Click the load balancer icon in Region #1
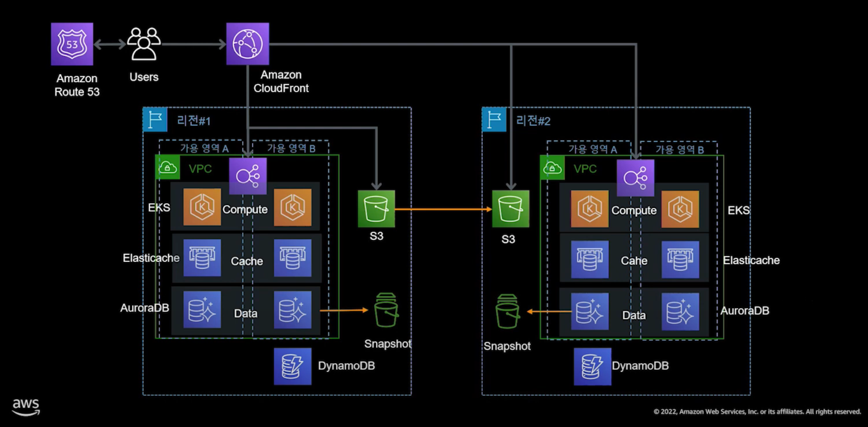This screenshot has width=868, height=427. coord(248,176)
